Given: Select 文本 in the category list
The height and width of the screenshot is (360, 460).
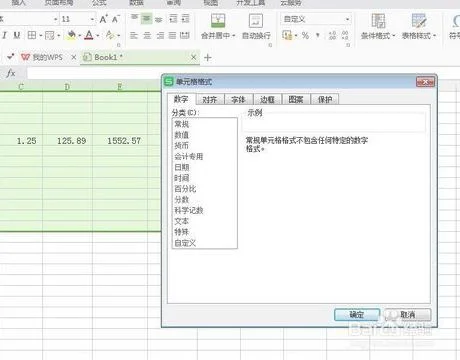Looking at the screenshot, I should (182, 221).
